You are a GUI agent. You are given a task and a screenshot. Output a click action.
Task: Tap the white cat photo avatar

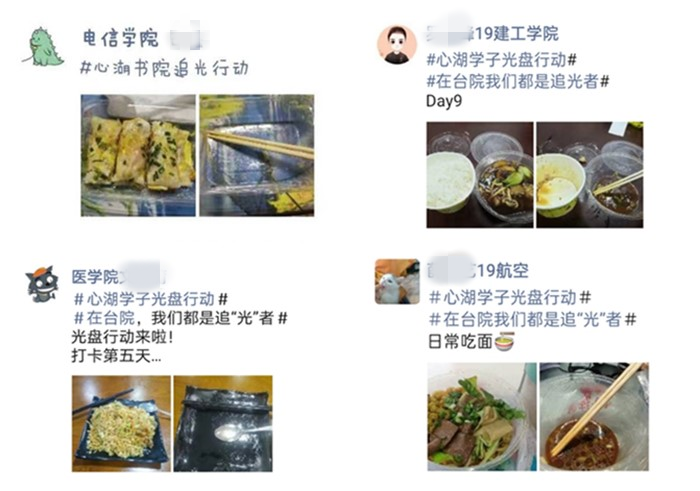click(397, 282)
